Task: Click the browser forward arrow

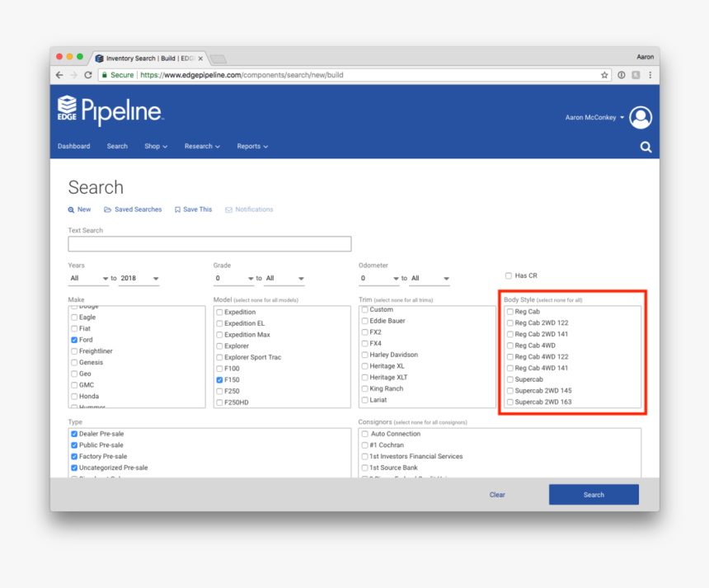Action: 73,75
